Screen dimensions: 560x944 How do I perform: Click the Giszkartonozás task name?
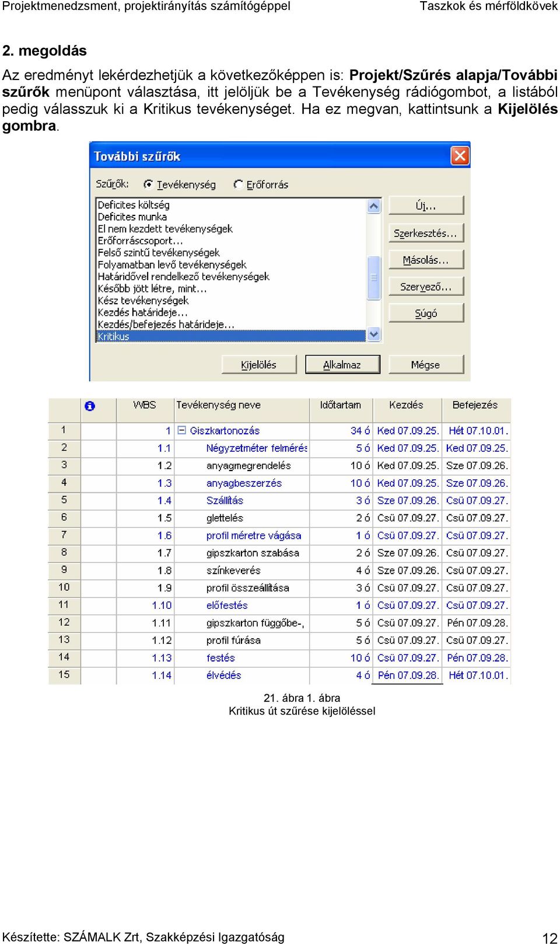(225, 431)
